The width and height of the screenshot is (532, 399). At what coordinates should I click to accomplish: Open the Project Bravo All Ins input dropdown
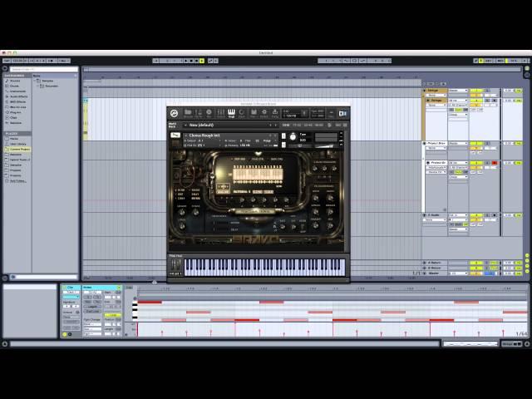click(458, 163)
